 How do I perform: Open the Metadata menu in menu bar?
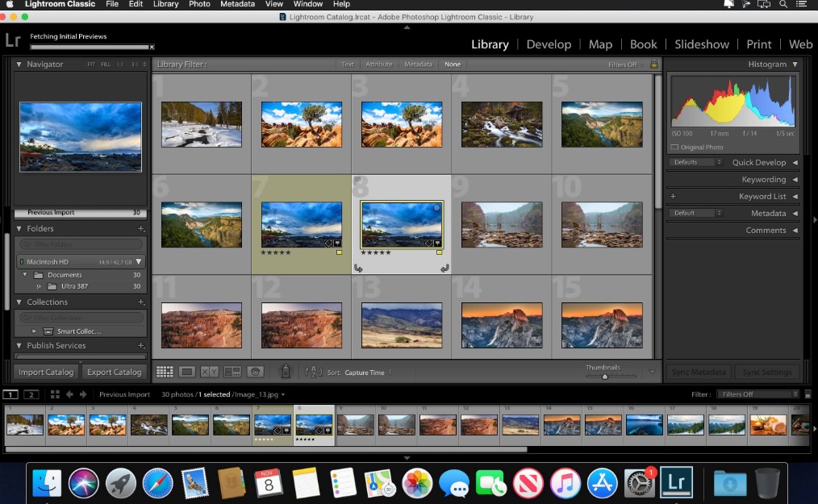pos(237,4)
